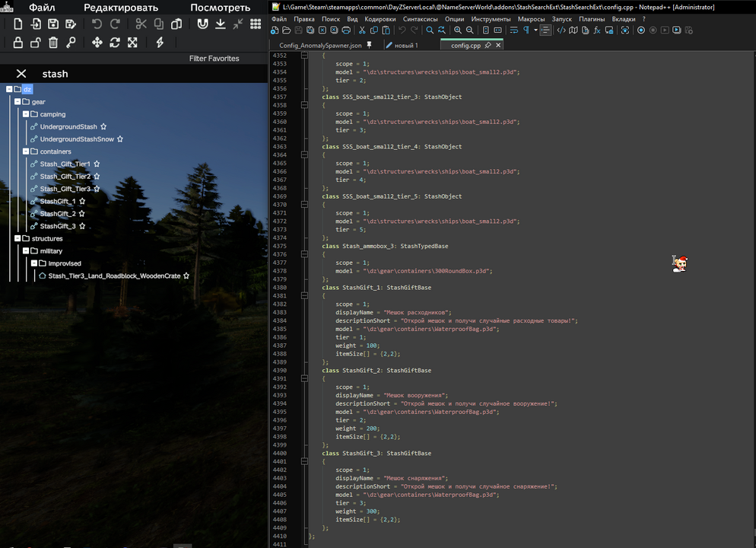Collapse the camping folder node
This screenshot has height=548, width=756.
click(x=26, y=114)
